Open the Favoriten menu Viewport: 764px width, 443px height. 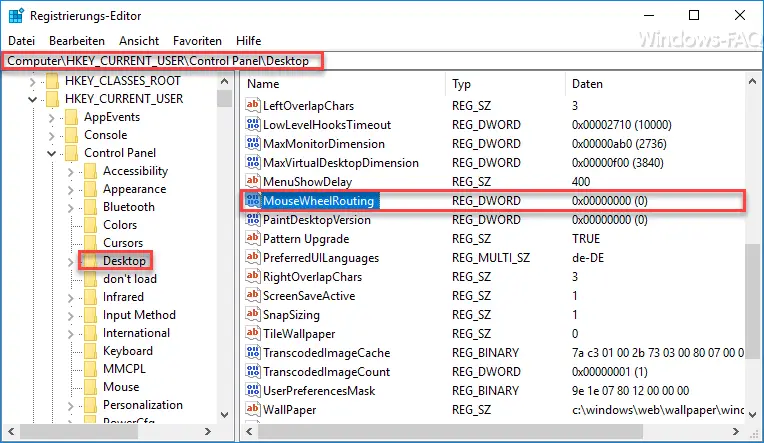click(x=197, y=41)
